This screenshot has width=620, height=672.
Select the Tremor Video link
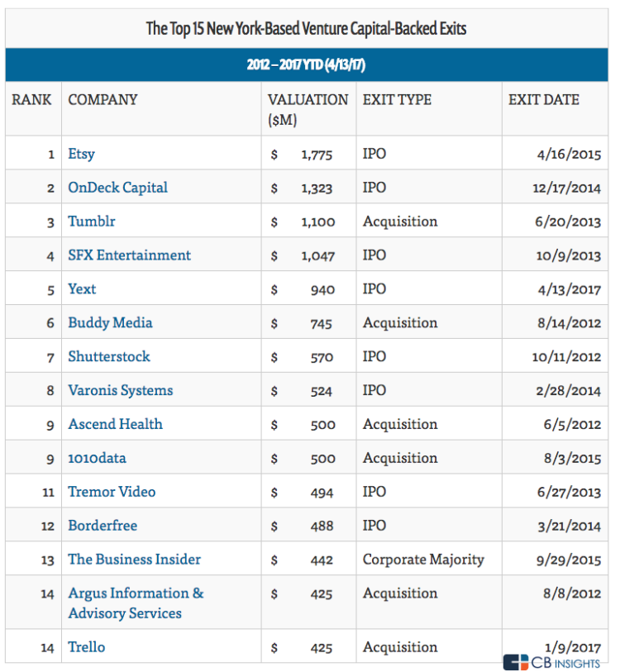point(112,492)
